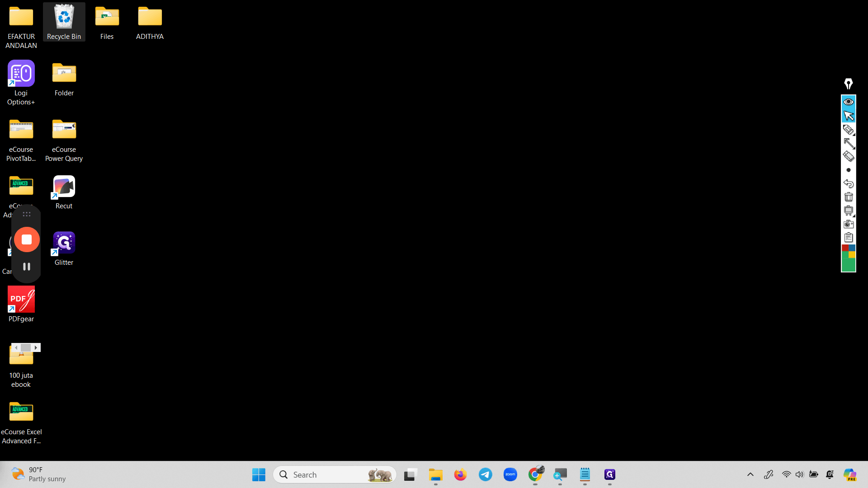Open the volume control in system tray
Viewport: 868px width, 488px height.
coord(800,474)
